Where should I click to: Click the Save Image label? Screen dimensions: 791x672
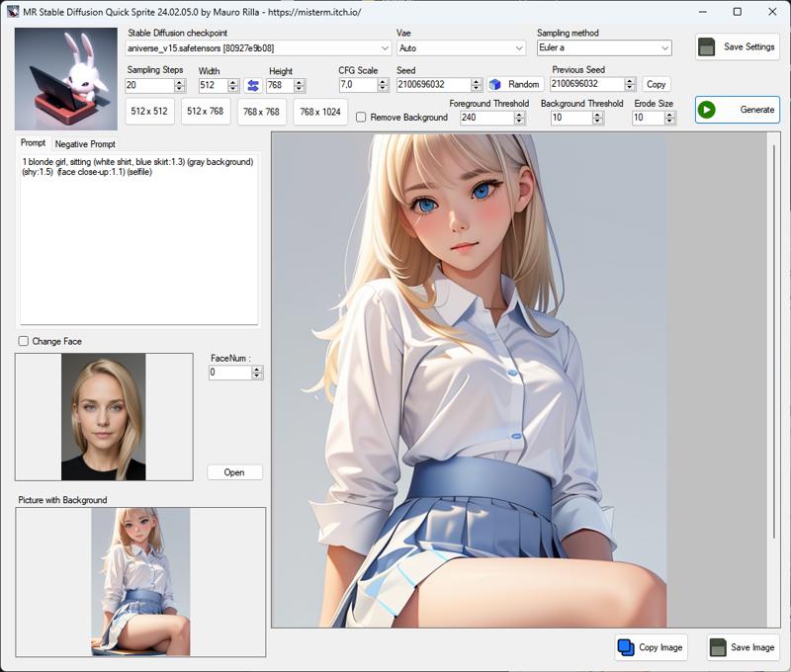(752, 647)
